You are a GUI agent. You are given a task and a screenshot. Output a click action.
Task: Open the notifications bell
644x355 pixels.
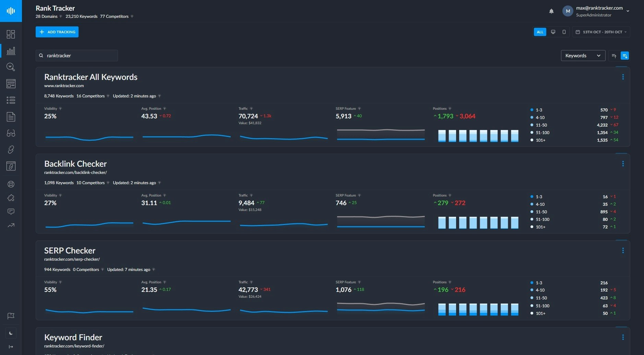pyautogui.click(x=551, y=11)
